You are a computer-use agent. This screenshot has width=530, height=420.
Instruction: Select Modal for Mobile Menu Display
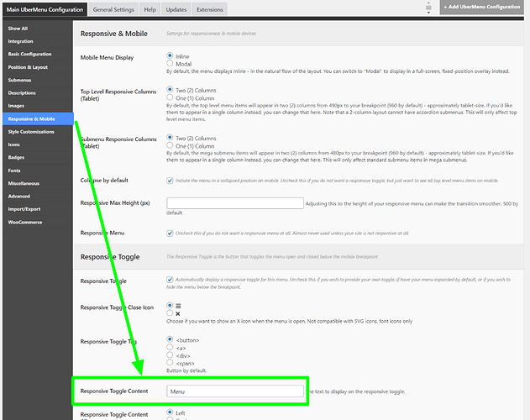coord(170,63)
